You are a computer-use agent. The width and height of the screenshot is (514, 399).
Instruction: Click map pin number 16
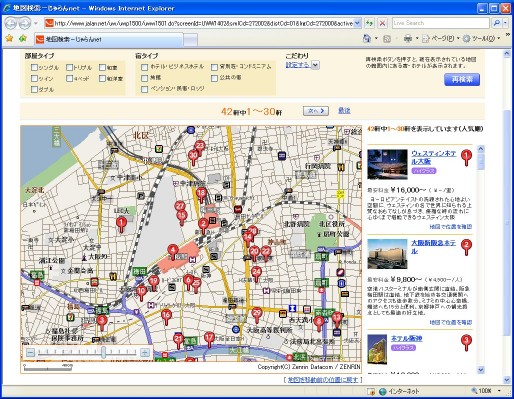tap(166, 317)
